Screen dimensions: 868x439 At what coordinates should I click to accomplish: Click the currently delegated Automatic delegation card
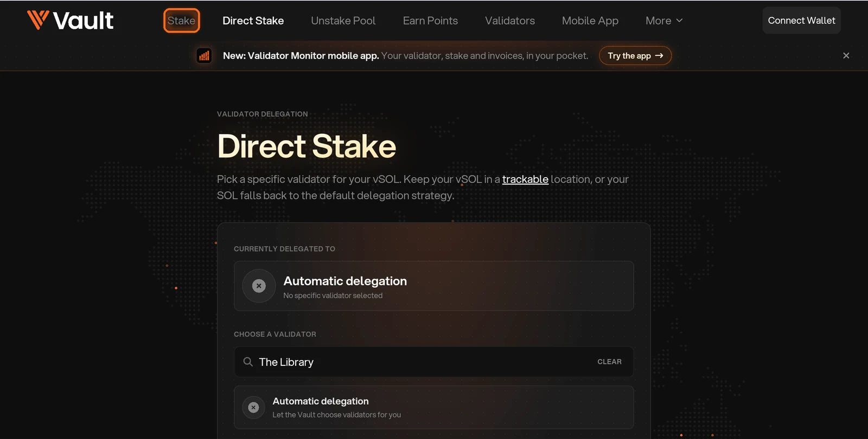click(x=433, y=286)
